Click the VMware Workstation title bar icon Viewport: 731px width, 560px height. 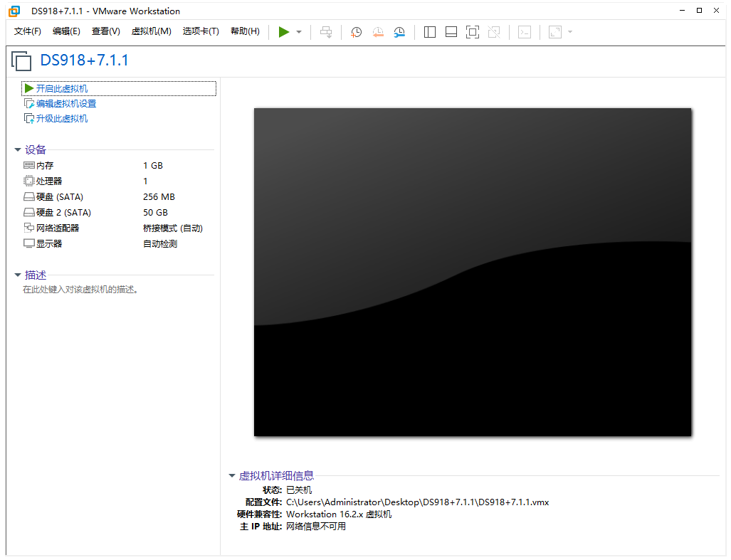pos(14,11)
